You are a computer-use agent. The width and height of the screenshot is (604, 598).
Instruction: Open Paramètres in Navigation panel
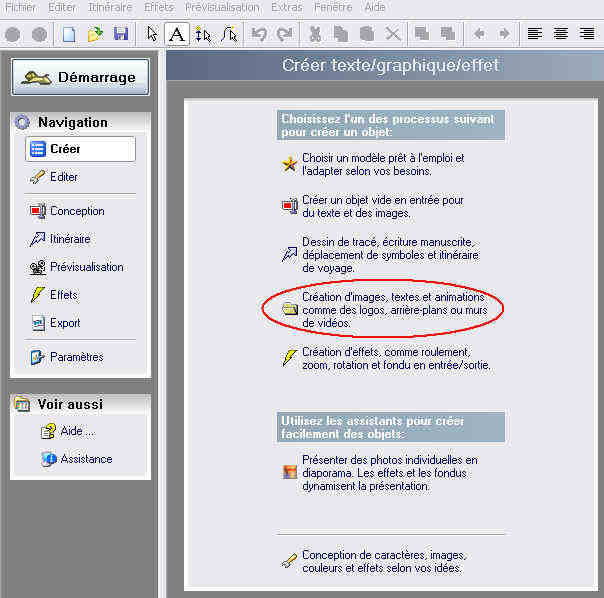[67, 357]
